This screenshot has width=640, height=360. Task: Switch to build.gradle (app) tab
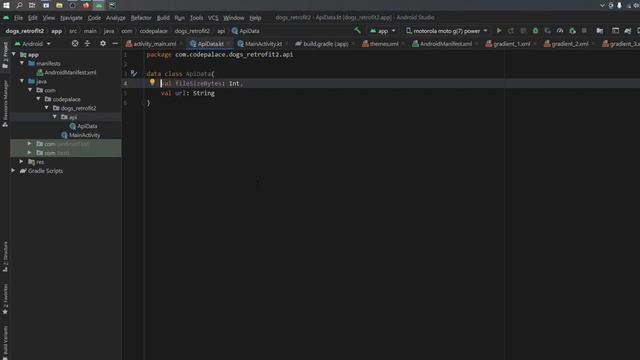325,44
